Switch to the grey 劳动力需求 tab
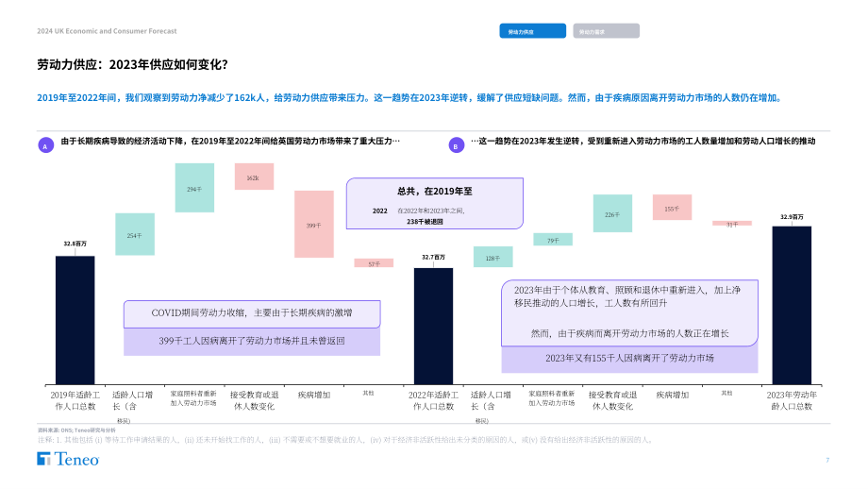 [606, 31]
